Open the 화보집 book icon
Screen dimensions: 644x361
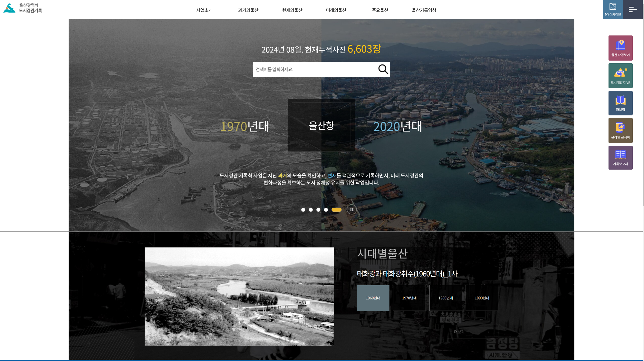pos(620,103)
